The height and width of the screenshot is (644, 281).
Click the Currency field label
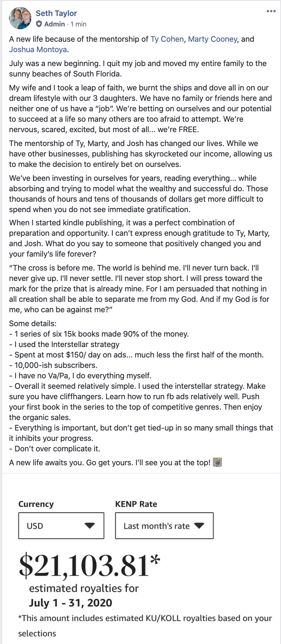pyautogui.click(x=36, y=504)
